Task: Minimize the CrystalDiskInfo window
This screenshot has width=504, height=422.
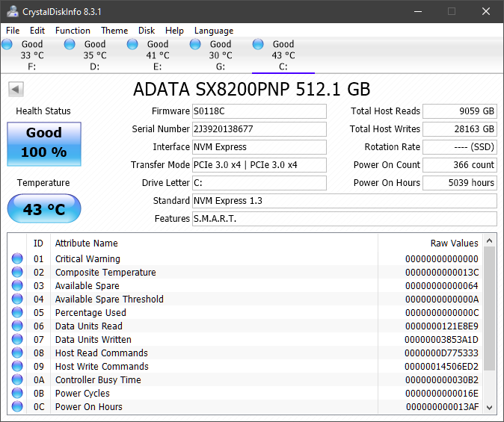Action: 418,11
